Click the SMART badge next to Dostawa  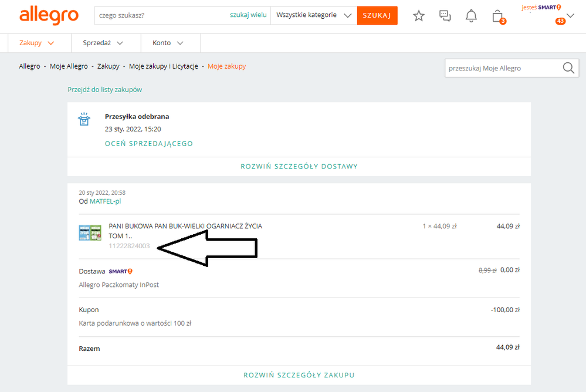[x=120, y=271]
